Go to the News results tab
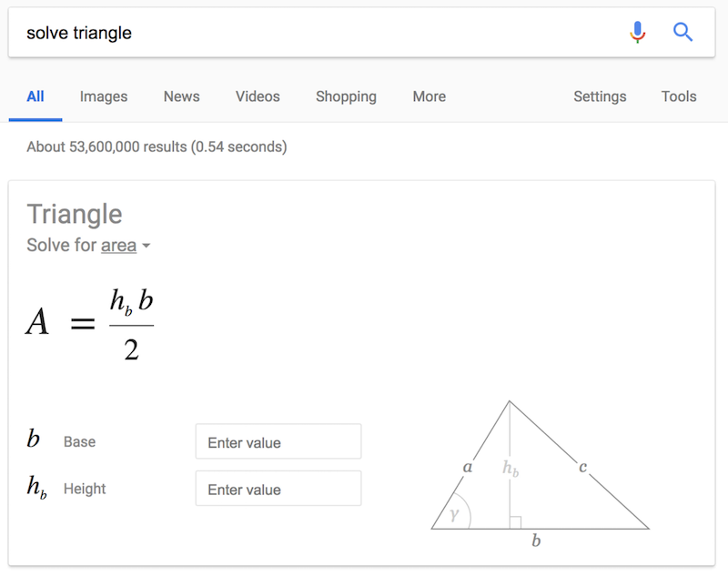Image resolution: width=728 pixels, height=576 pixels. tap(181, 96)
